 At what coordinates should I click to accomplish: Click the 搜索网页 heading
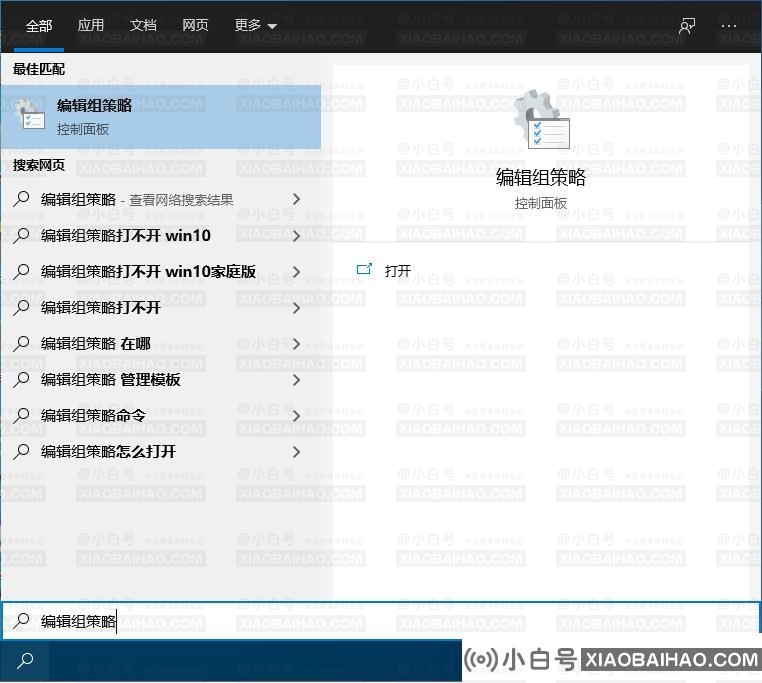click(39, 165)
